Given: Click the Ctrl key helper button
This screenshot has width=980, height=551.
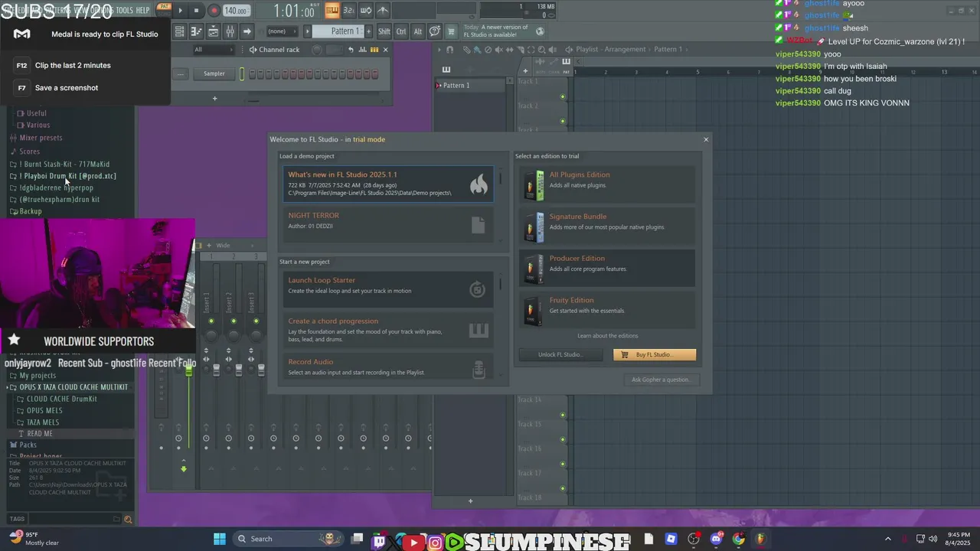Looking at the screenshot, I should click(x=401, y=31).
